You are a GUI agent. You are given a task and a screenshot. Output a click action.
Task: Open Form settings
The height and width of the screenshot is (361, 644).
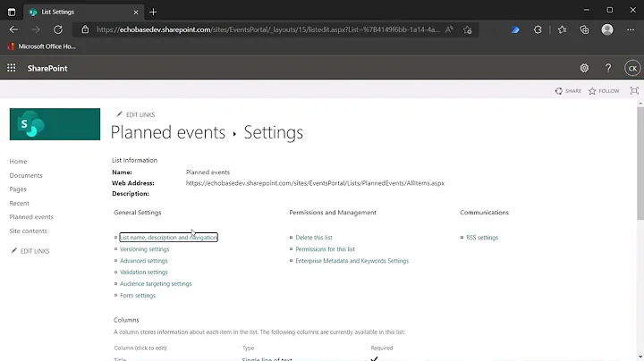(138, 296)
